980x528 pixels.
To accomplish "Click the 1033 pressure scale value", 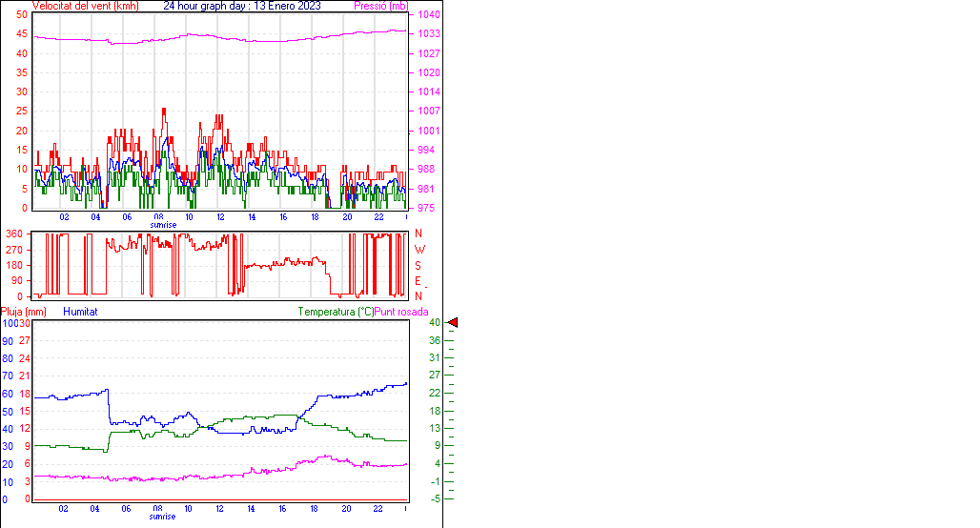I will (429, 33).
